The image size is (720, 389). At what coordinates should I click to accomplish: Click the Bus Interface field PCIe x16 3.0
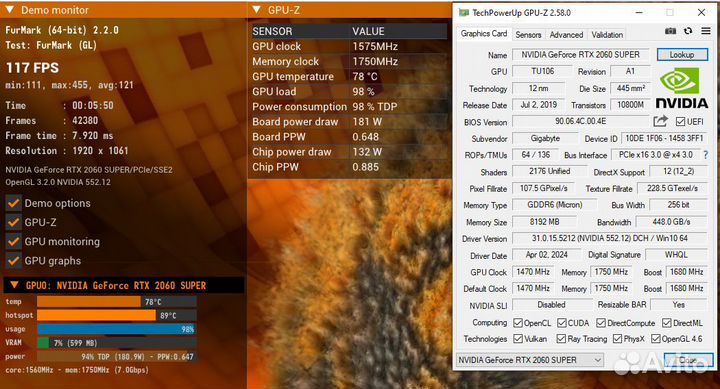point(656,155)
